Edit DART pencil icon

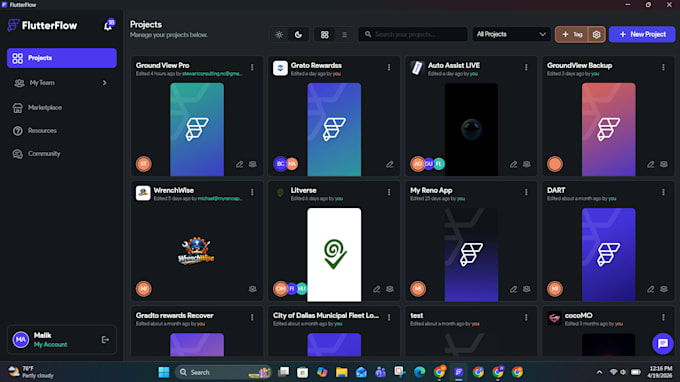(x=651, y=289)
